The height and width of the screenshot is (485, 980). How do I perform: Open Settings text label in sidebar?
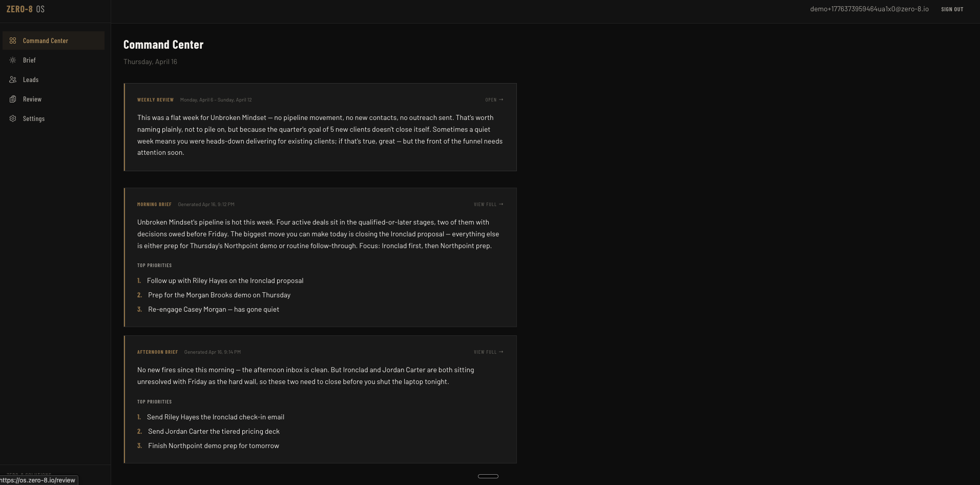click(34, 118)
